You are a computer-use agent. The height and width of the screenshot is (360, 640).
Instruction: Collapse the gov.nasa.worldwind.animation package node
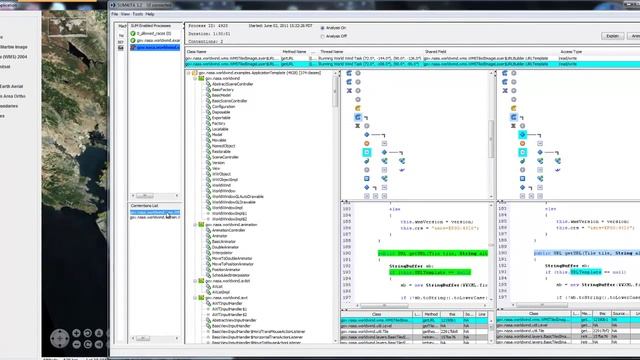point(195,224)
